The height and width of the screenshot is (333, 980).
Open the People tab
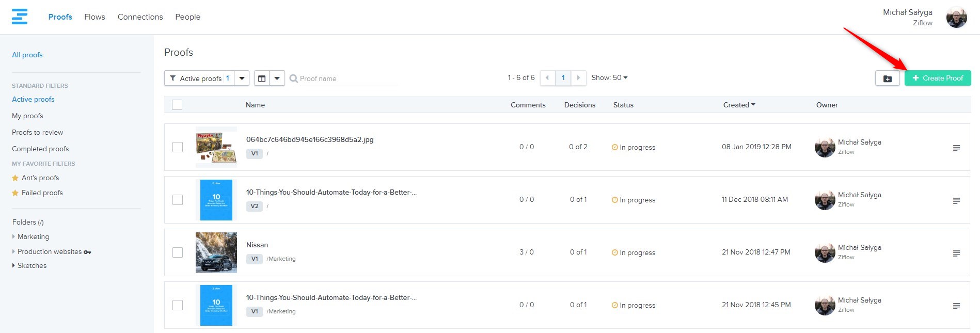pyautogui.click(x=187, y=17)
